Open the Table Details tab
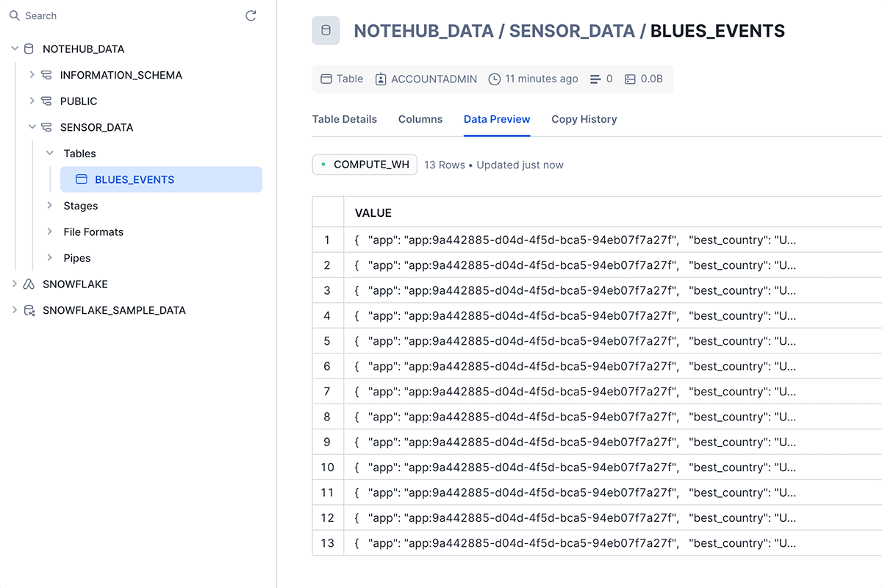 (x=345, y=119)
